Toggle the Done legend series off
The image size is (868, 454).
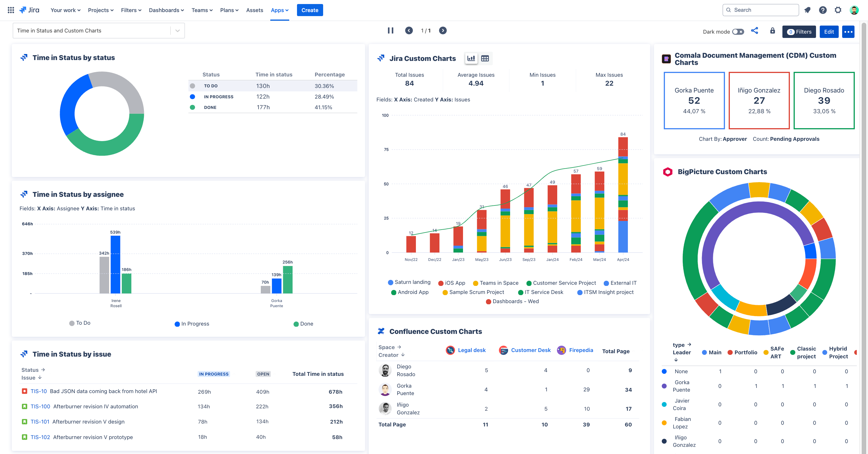tap(303, 324)
